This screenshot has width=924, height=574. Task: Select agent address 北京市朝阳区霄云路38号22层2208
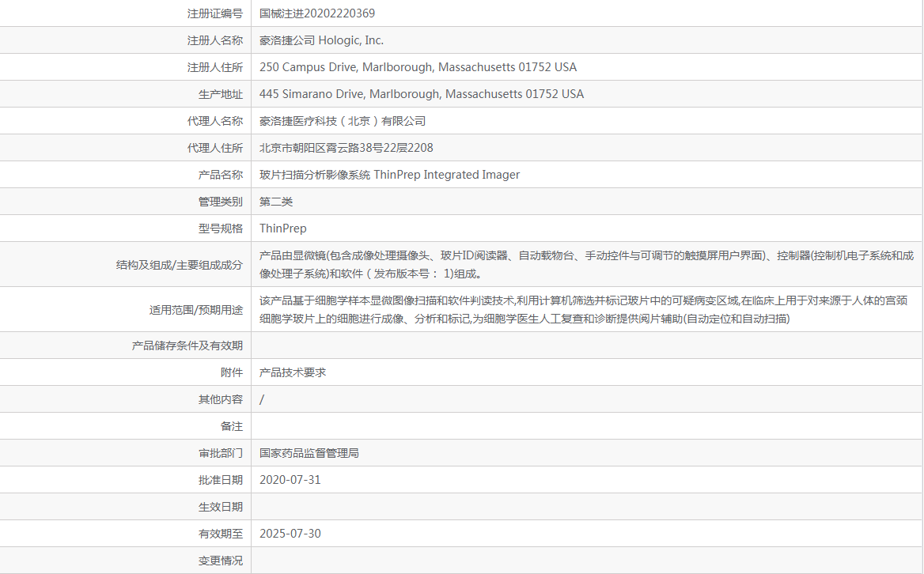click(x=346, y=148)
